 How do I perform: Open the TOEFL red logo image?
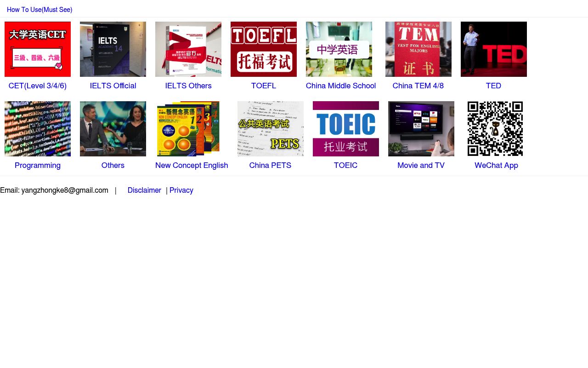click(264, 49)
